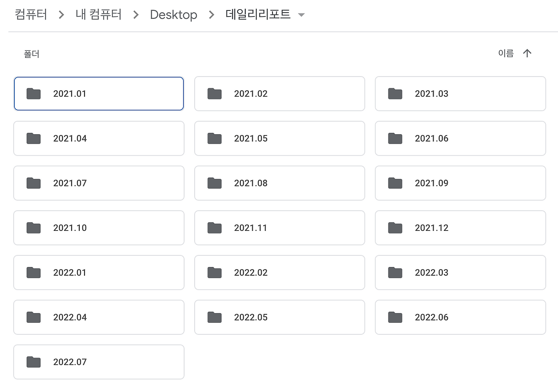558x392 pixels.
Task: Select the 내 컴퓨터 breadcrumb item
Action: click(x=98, y=14)
